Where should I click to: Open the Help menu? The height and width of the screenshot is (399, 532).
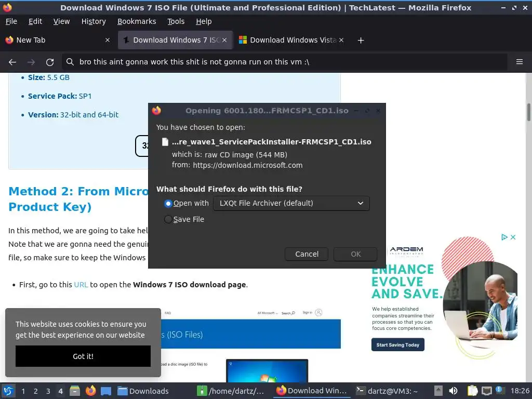pyautogui.click(x=204, y=21)
